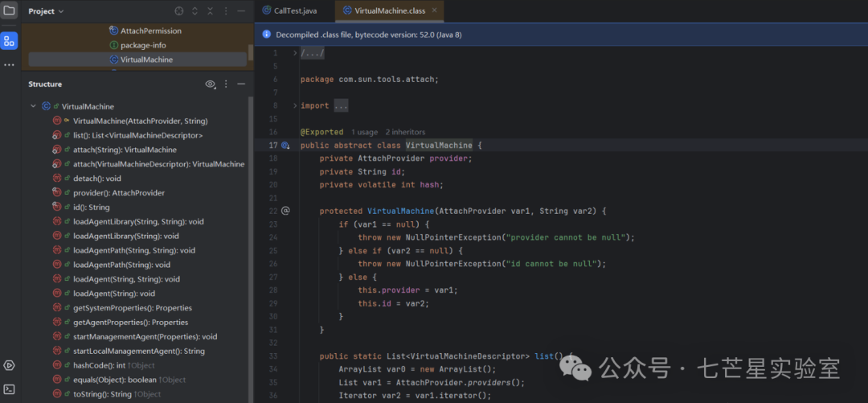Hide the Structure panel with minimize icon
Viewport: 868px width, 403px height.
click(241, 84)
